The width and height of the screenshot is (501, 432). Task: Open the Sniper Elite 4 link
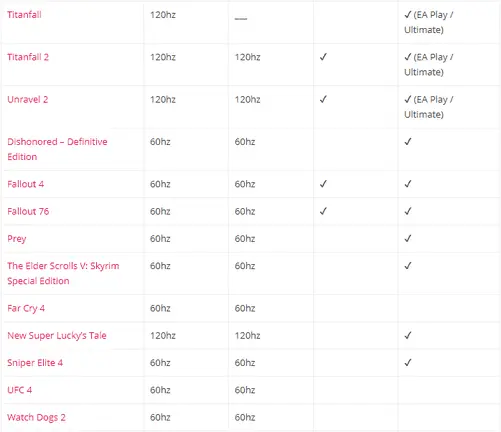coord(35,363)
